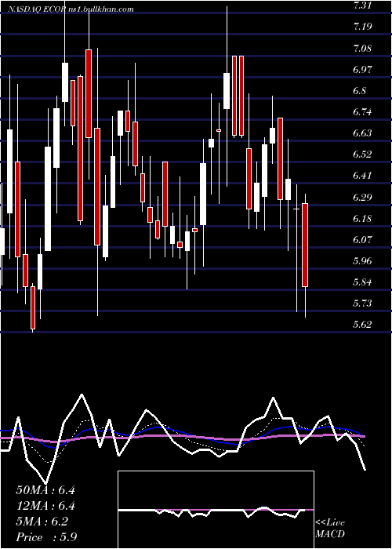Click the 6.63 price axis label
Screen dimensions: 392x549
[x=362, y=133]
